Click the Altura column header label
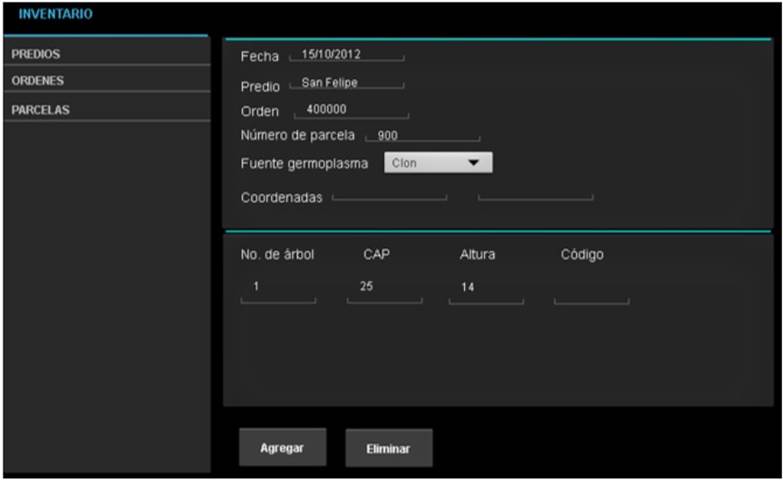The height and width of the screenshot is (480, 783). coord(477,255)
